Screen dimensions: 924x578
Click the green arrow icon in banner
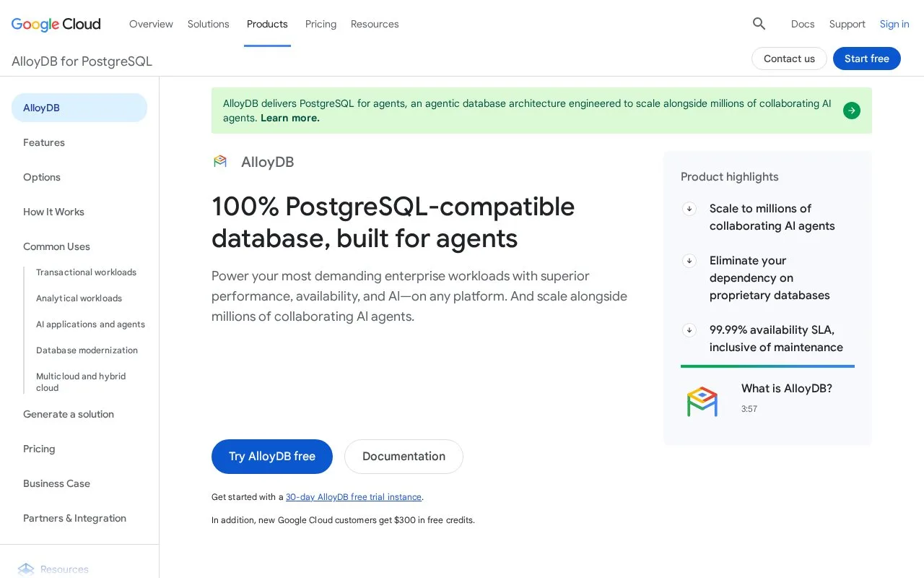click(x=852, y=111)
